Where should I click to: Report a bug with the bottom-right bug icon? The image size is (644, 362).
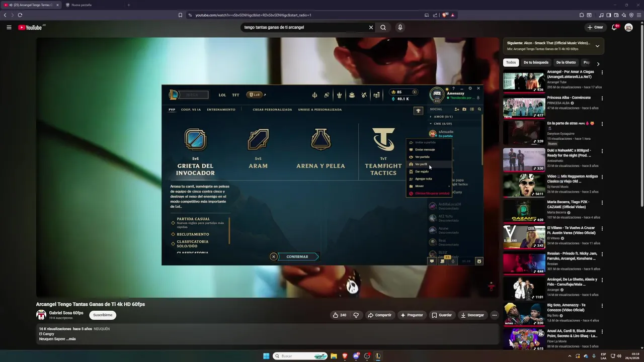pyautogui.click(x=479, y=261)
